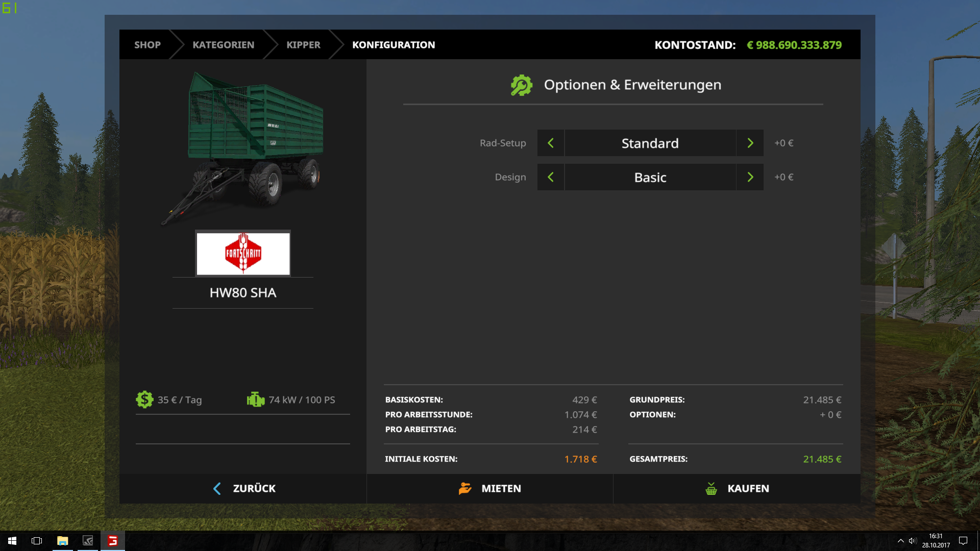Switch to the previous Design option
The image size is (980, 551).
pos(551,177)
